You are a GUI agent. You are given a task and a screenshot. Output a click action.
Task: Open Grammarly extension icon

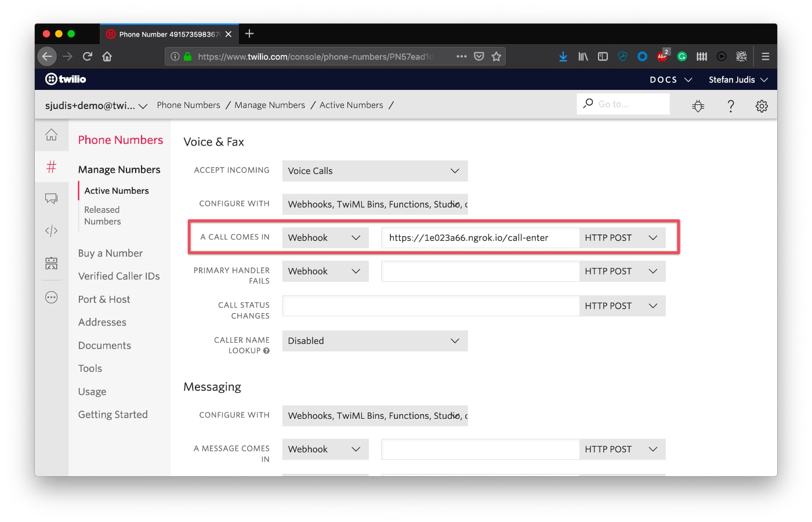tap(682, 56)
